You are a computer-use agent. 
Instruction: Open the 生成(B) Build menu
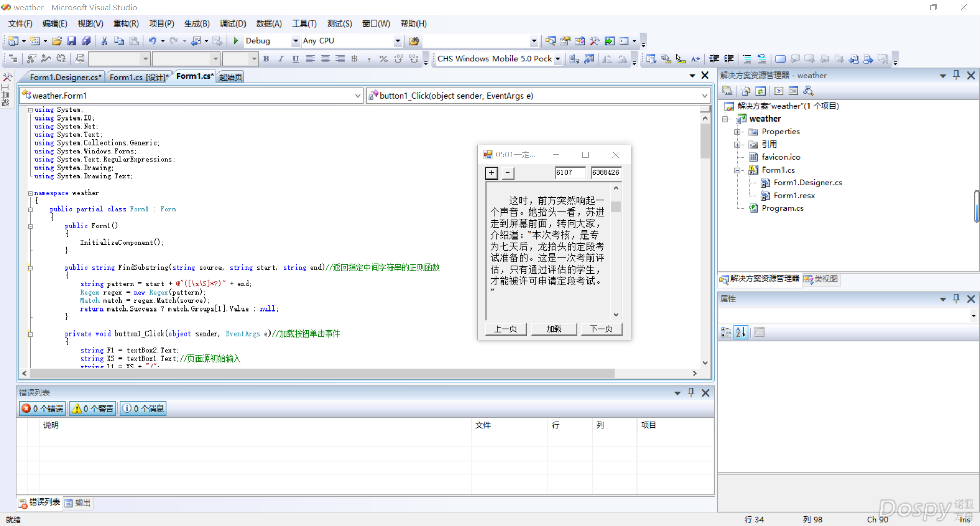[197, 23]
